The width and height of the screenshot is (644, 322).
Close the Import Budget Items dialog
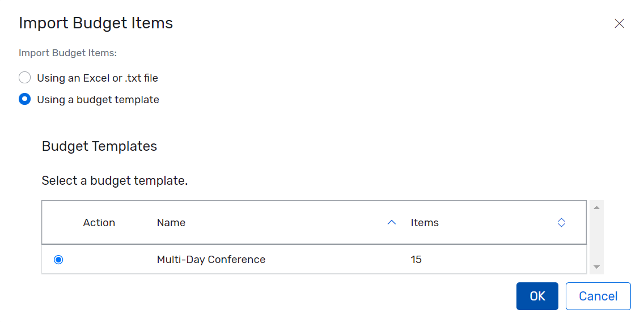619,23
